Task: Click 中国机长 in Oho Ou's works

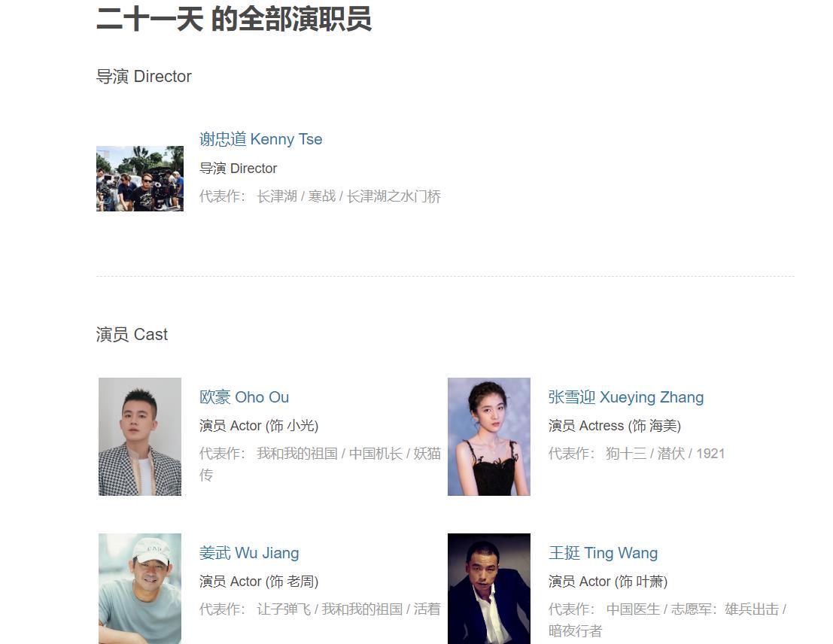Action: coord(375,454)
